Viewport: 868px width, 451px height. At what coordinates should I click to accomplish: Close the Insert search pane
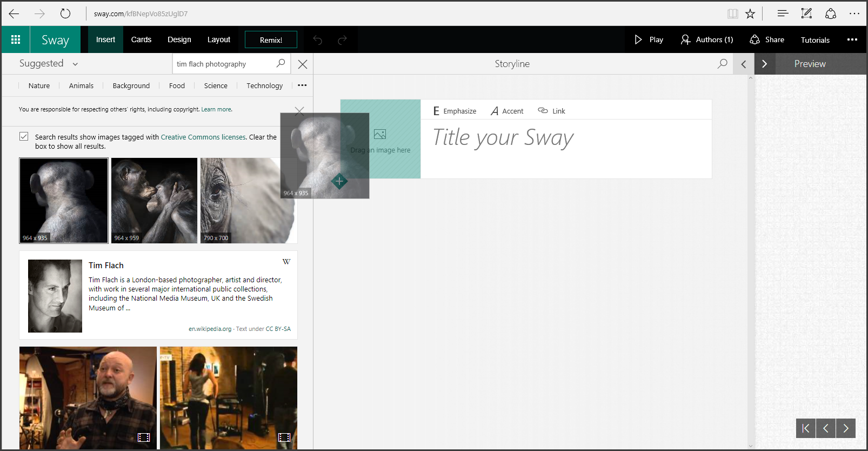[303, 64]
